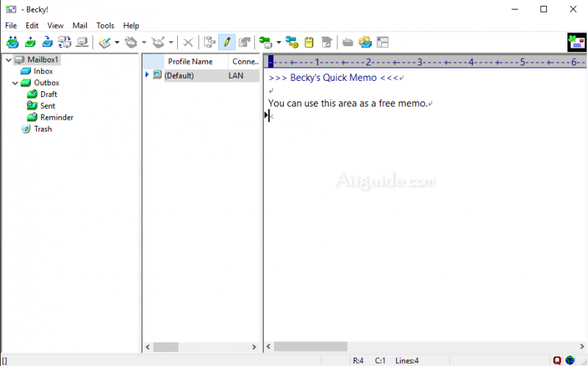This screenshot has width=588, height=366.
Task: Click the text "You can use this area as a free memo."
Action: (x=348, y=104)
